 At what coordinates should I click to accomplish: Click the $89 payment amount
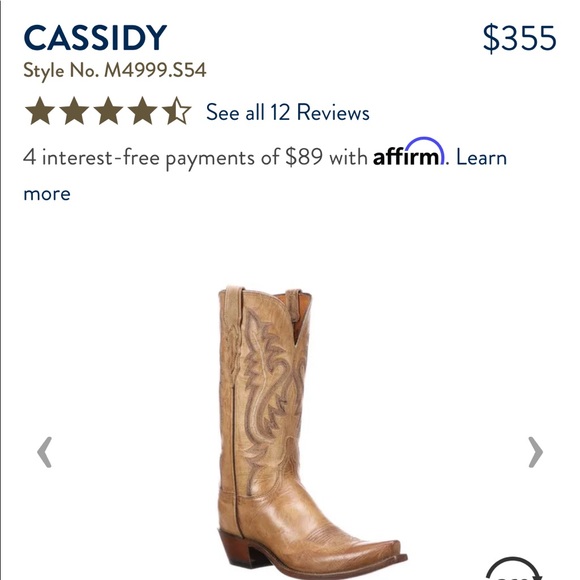pos(304,157)
